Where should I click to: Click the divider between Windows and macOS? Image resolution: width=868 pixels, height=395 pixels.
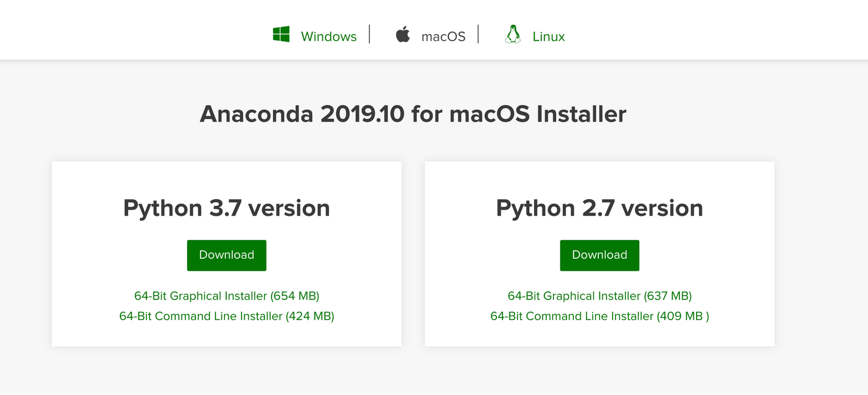[x=369, y=34]
